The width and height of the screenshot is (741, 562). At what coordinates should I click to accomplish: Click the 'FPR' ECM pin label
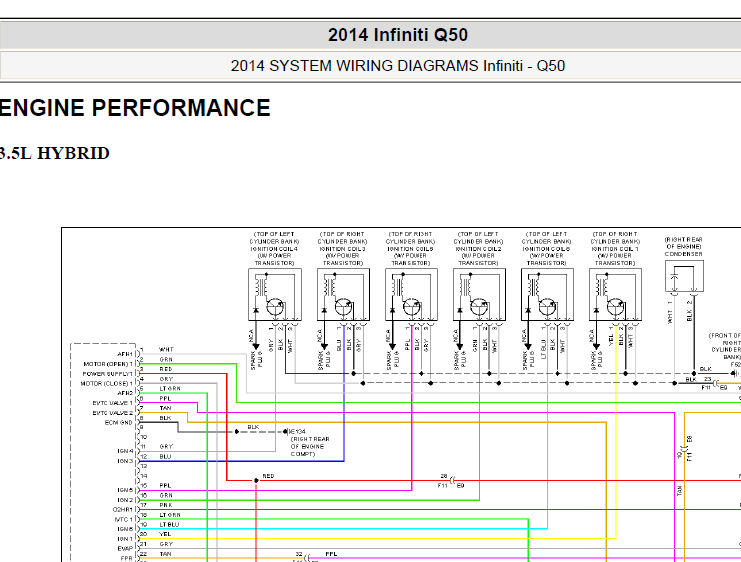[127, 558]
